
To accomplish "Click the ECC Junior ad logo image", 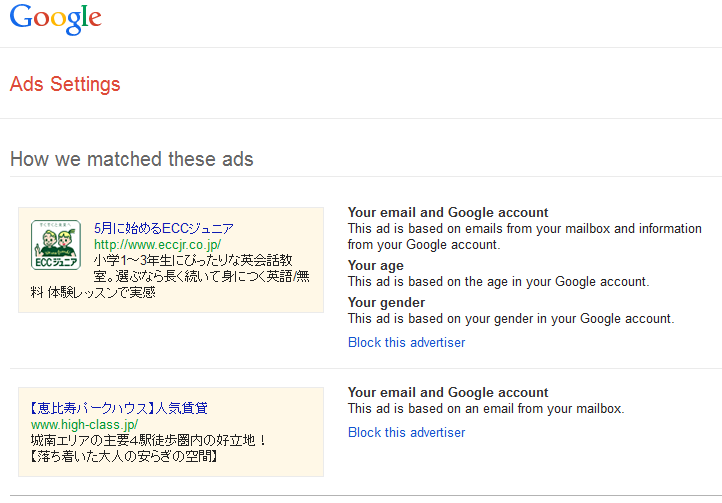I will tap(56, 245).
